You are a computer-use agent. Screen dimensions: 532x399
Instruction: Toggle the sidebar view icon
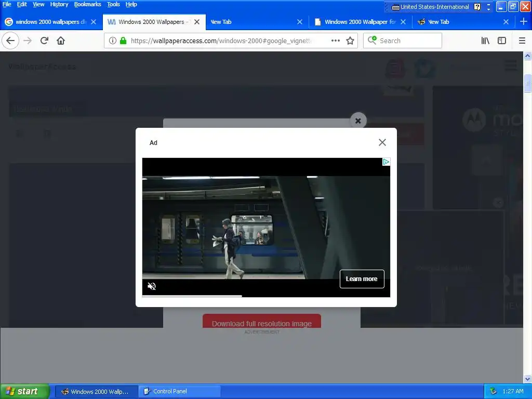[502, 41]
